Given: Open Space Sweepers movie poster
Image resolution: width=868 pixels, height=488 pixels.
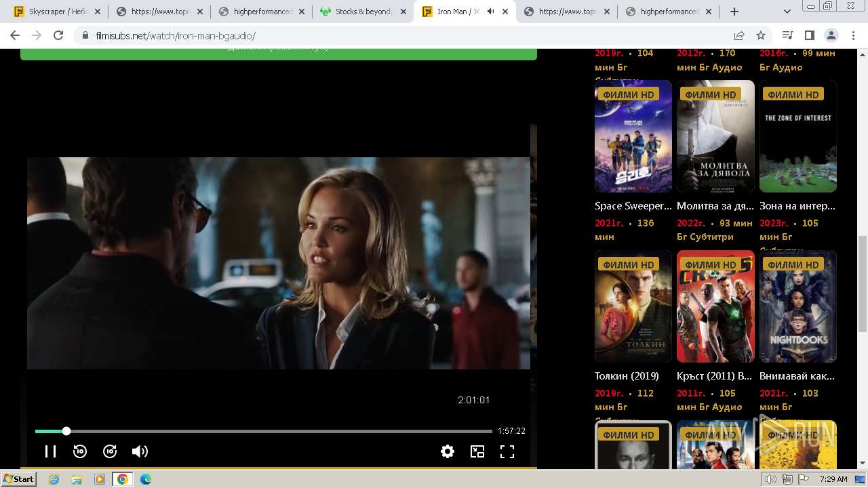Looking at the screenshot, I should [633, 136].
